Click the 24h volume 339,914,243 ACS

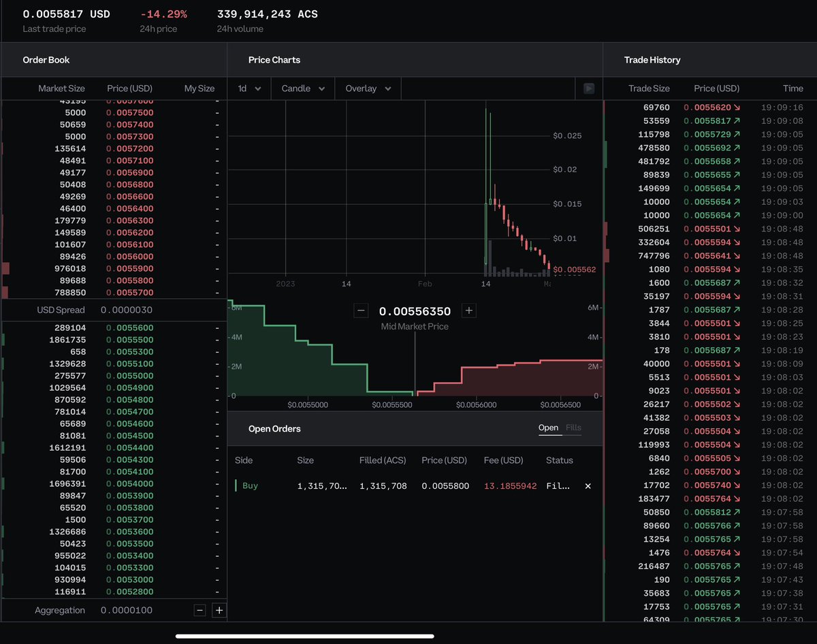(x=268, y=14)
